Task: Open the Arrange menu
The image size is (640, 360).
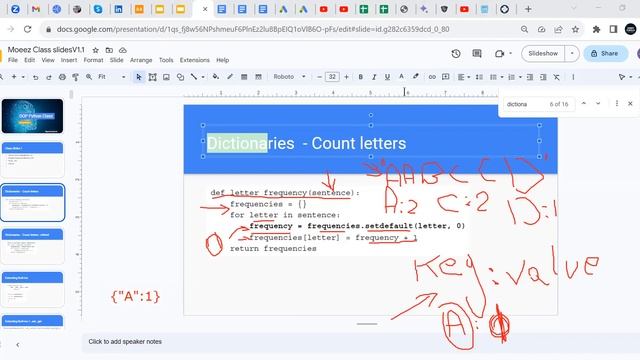Action: tap(141, 60)
